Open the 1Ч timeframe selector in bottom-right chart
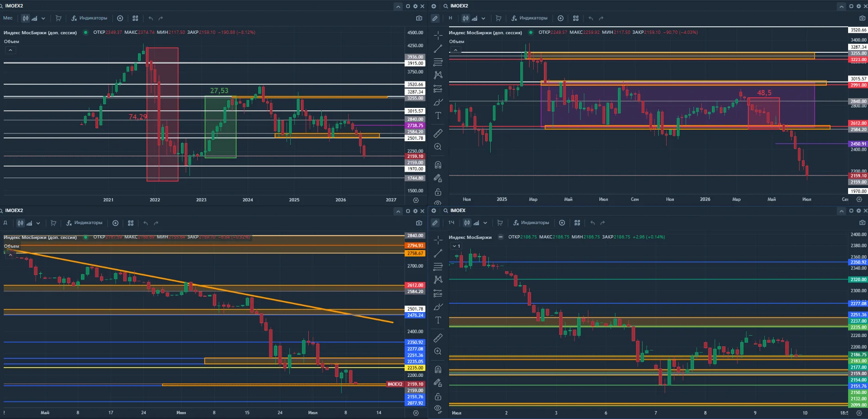Screen dimensions: 868x419 [x=451, y=223]
